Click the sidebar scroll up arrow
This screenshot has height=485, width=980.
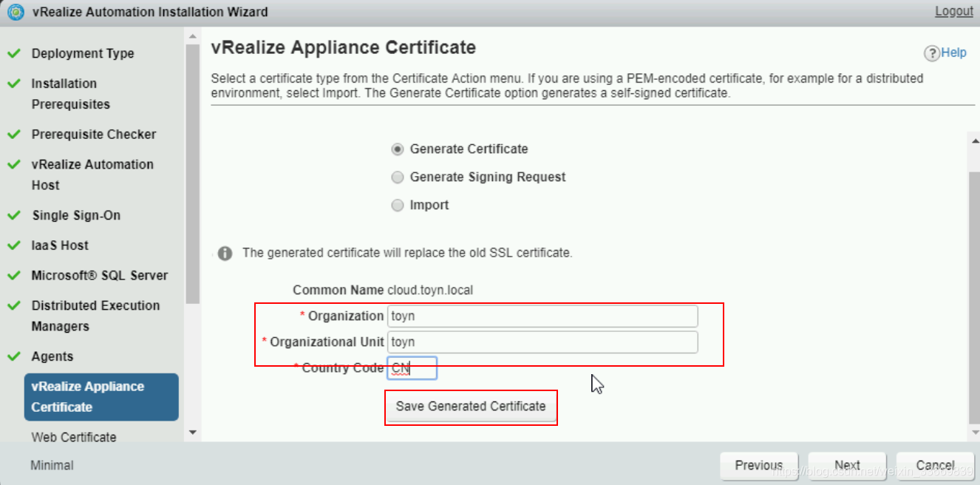[193, 36]
